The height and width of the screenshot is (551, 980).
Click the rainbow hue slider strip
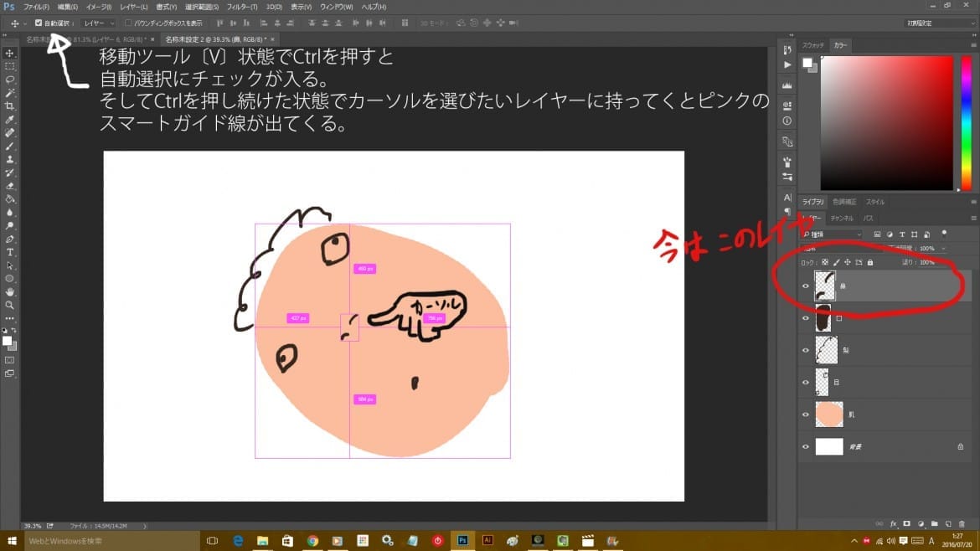coord(967,123)
